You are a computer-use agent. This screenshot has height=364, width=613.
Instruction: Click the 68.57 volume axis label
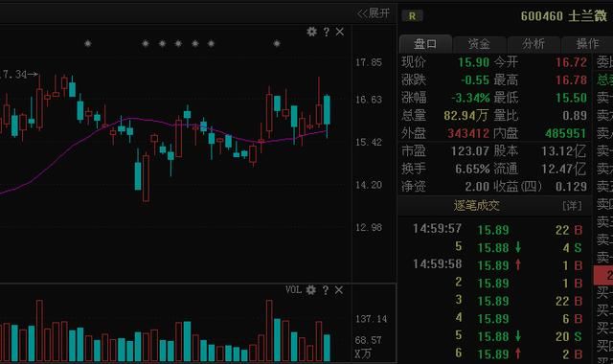click(368, 340)
